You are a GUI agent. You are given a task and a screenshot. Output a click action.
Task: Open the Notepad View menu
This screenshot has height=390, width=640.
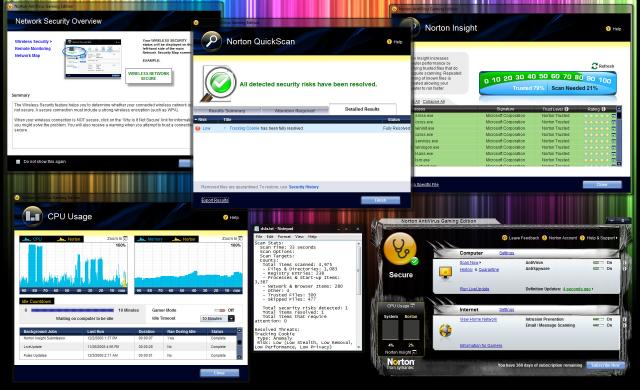(299, 237)
